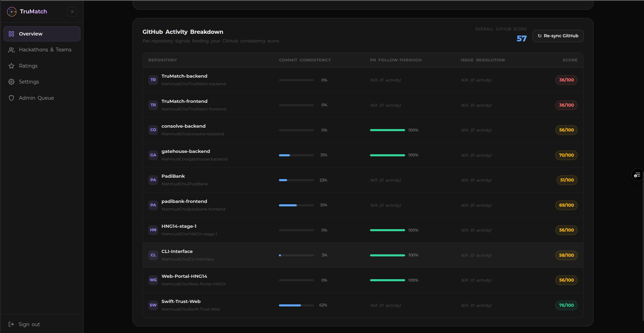
Task: Select the PadiBank repository name
Action: 173,176
